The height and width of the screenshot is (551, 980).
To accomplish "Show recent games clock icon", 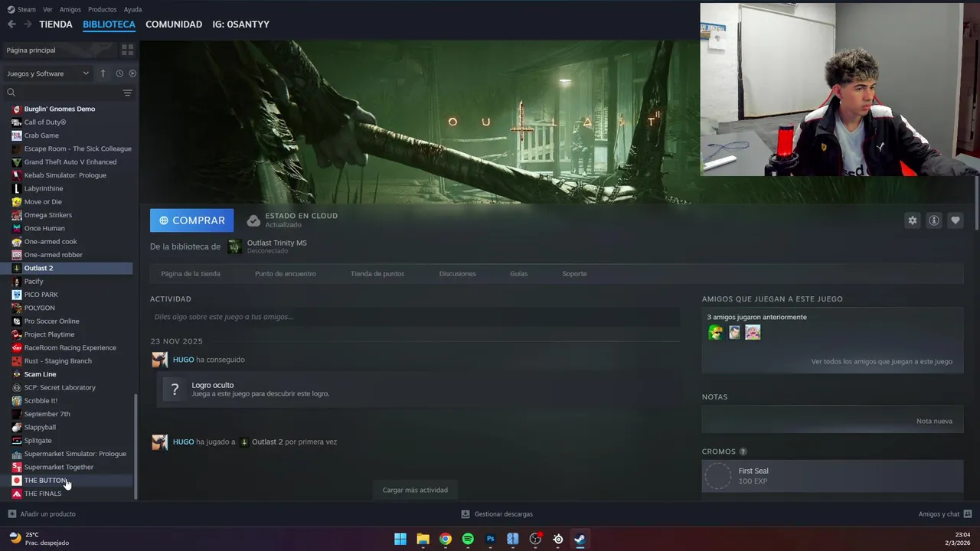I will tap(119, 73).
